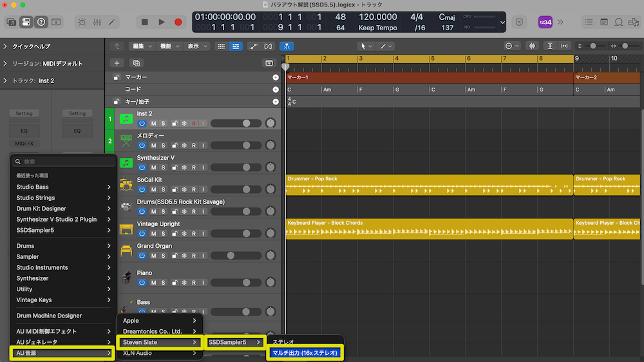Solo the メロディー track
The width and height of the screenshot is (644, 362).
pos(163,146)
